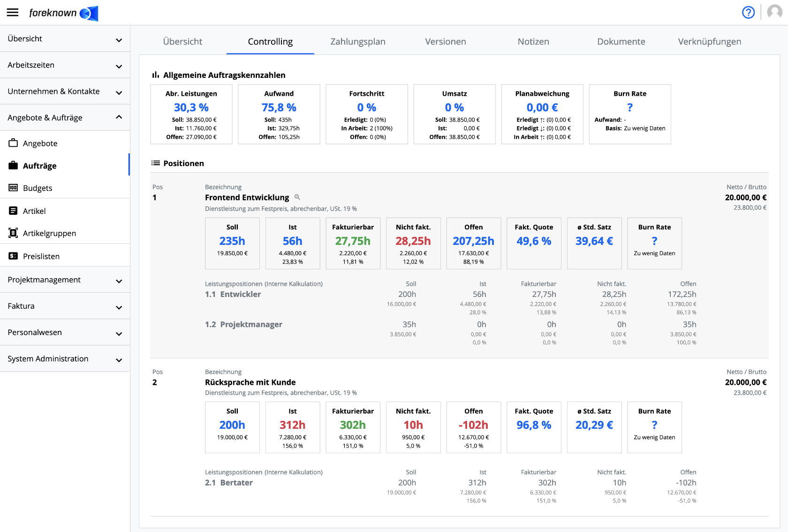Click the Frontend Entwicklung position title
Image resolution: width=788 pixels, height=532 pixels.
[x=247, y=198]
